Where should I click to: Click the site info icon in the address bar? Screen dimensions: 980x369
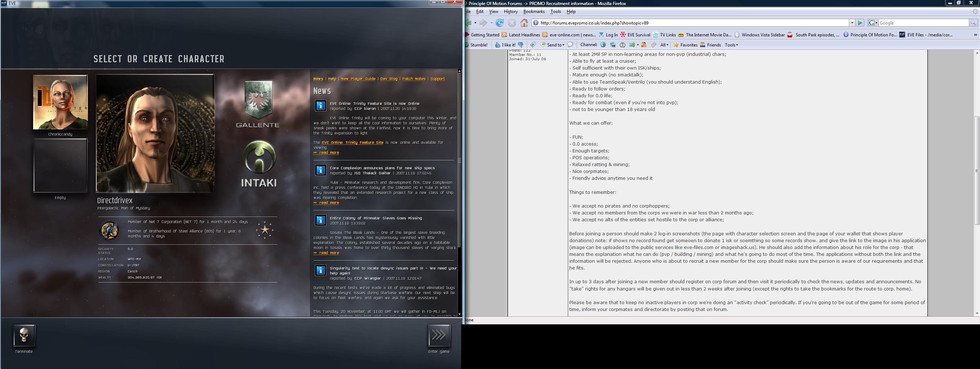tap(536, 23)
